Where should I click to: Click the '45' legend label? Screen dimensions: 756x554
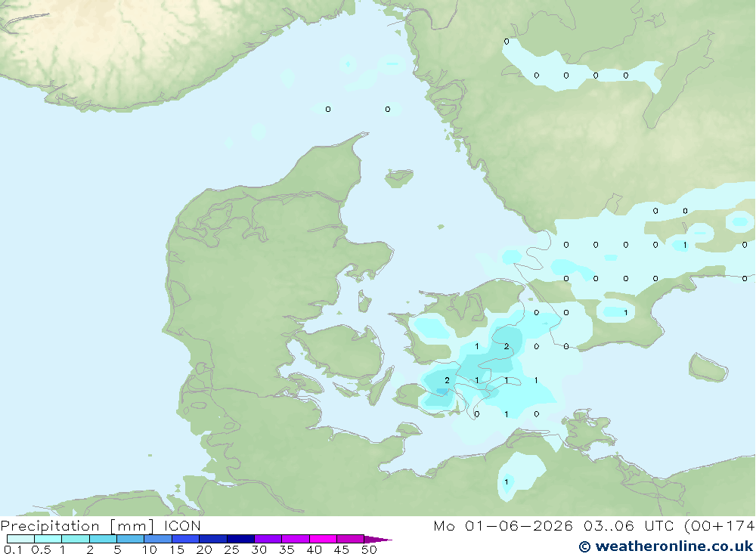(342, 549)
